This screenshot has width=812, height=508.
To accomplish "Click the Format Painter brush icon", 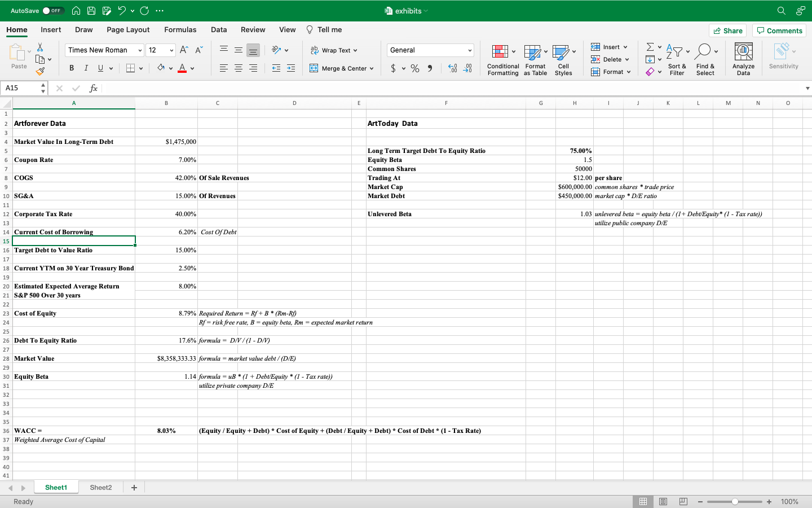I will (40, 71).
